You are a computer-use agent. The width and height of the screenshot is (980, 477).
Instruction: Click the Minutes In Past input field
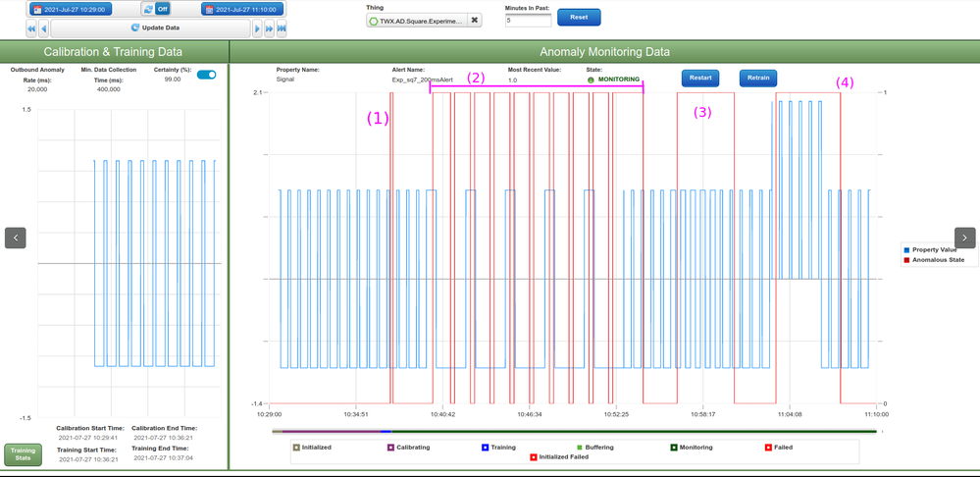[528, 20]
